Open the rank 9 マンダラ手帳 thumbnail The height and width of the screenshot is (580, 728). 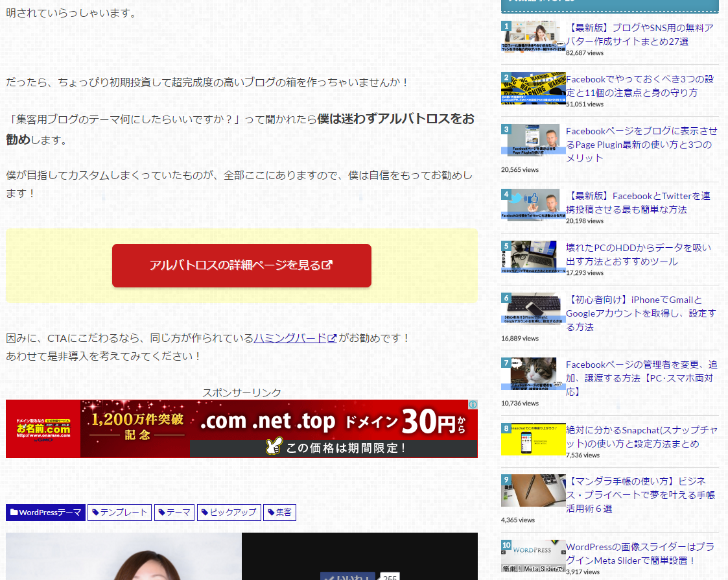pos(533,490)
